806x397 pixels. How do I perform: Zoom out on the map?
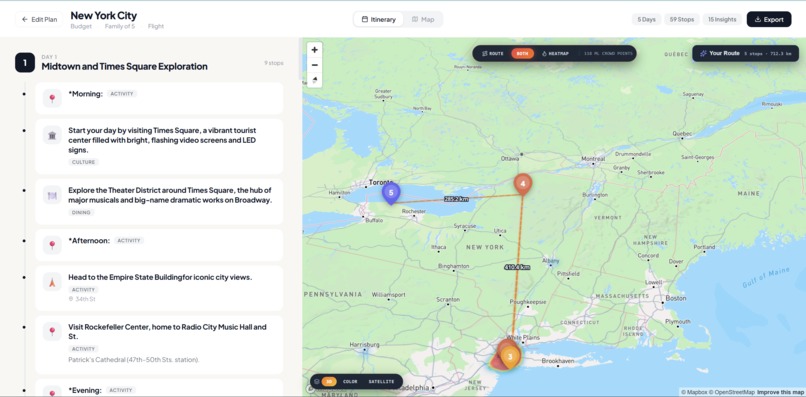tap(315, 65)
